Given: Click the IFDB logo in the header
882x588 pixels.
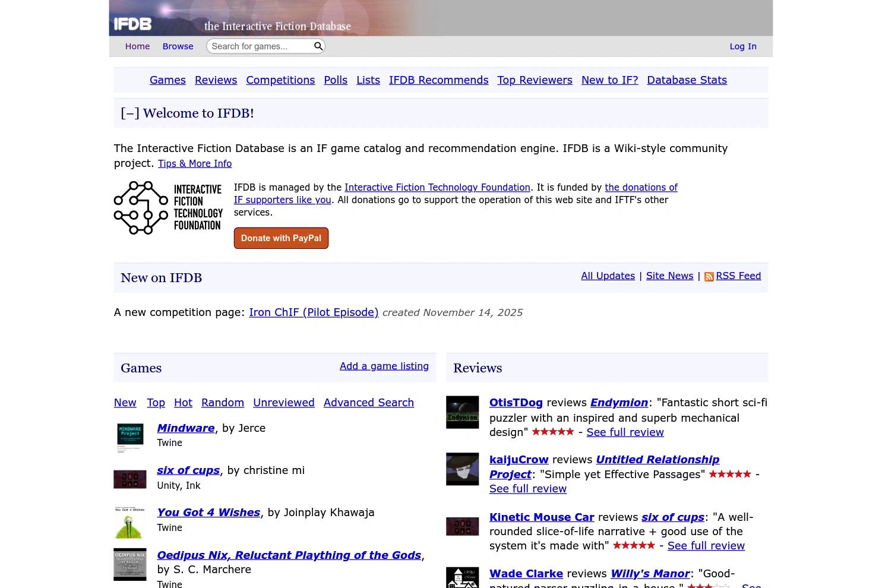Looking at the screenshot, I should pyautogui.click(x=132, y=24).
